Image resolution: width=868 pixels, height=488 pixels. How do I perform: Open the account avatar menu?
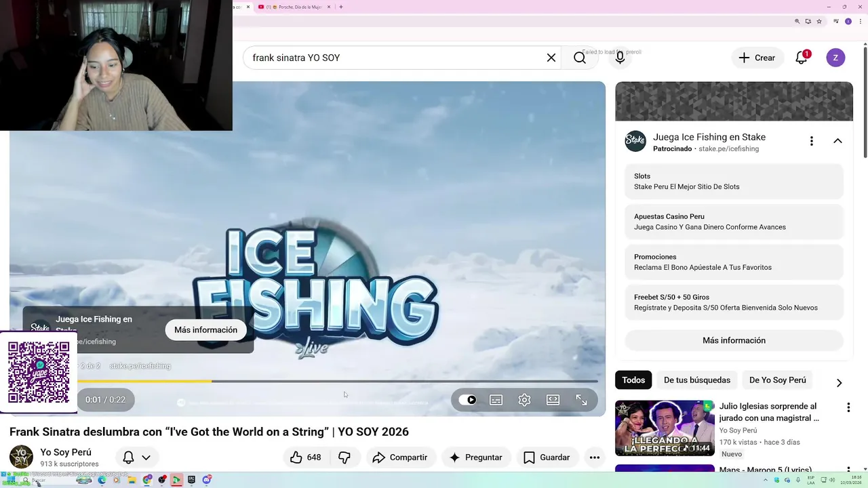point(835,58)
